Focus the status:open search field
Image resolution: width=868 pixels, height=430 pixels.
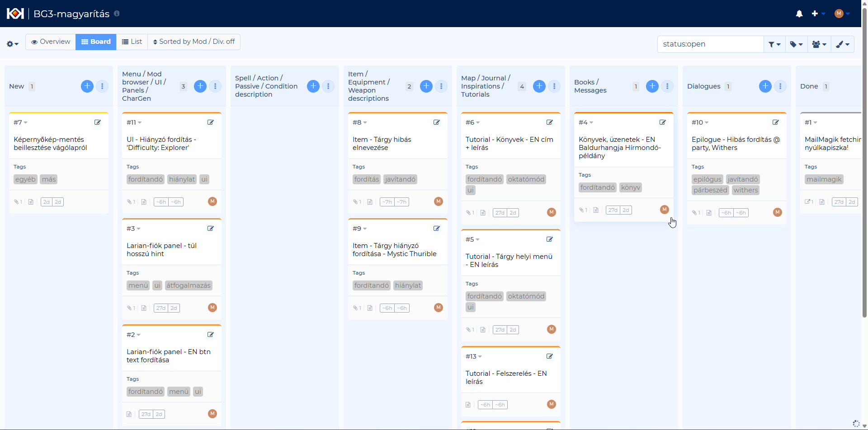[x=711, y=44]
